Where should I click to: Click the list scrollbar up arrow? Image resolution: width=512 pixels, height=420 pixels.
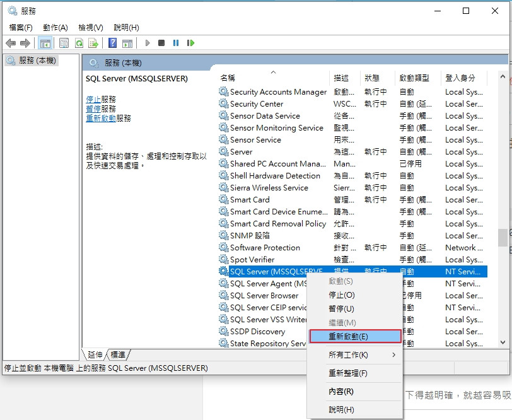pyautogui.click(x=503, y=76)
